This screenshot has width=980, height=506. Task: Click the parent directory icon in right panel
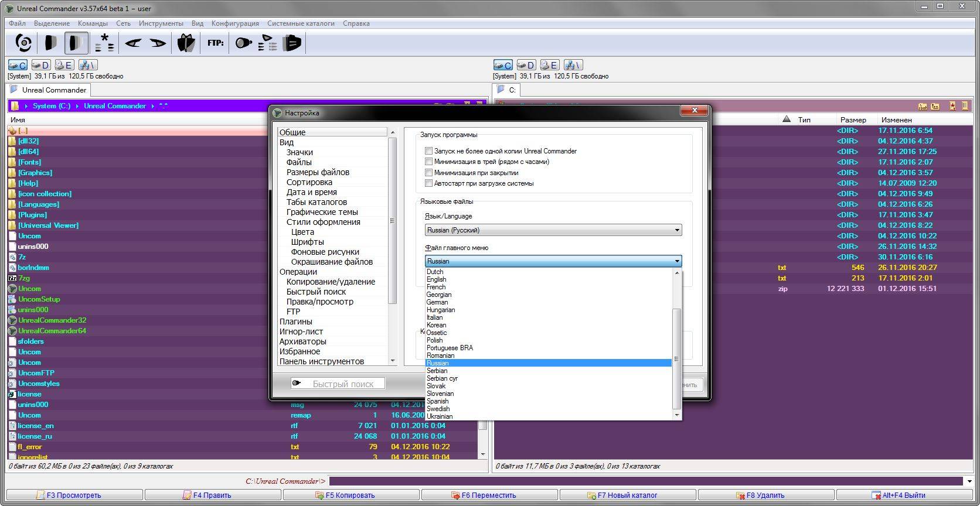pyautogui.click(x=935, y=106)
